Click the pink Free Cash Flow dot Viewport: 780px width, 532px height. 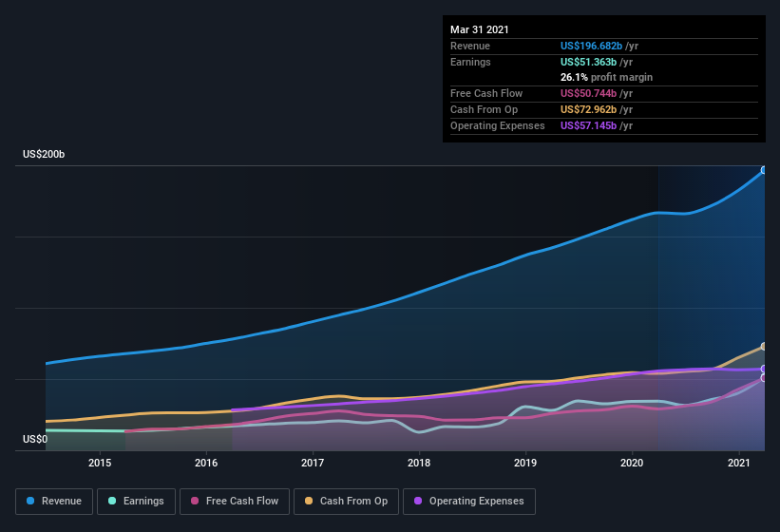(x=195, y=502)
